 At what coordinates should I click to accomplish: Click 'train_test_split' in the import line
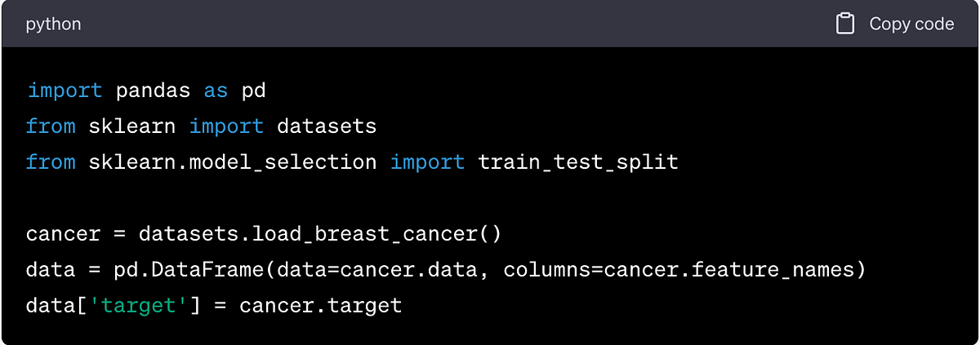coord(578,162)
